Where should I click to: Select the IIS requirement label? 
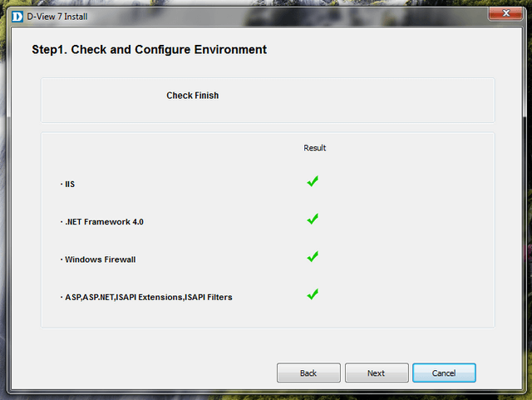[70, 184]
